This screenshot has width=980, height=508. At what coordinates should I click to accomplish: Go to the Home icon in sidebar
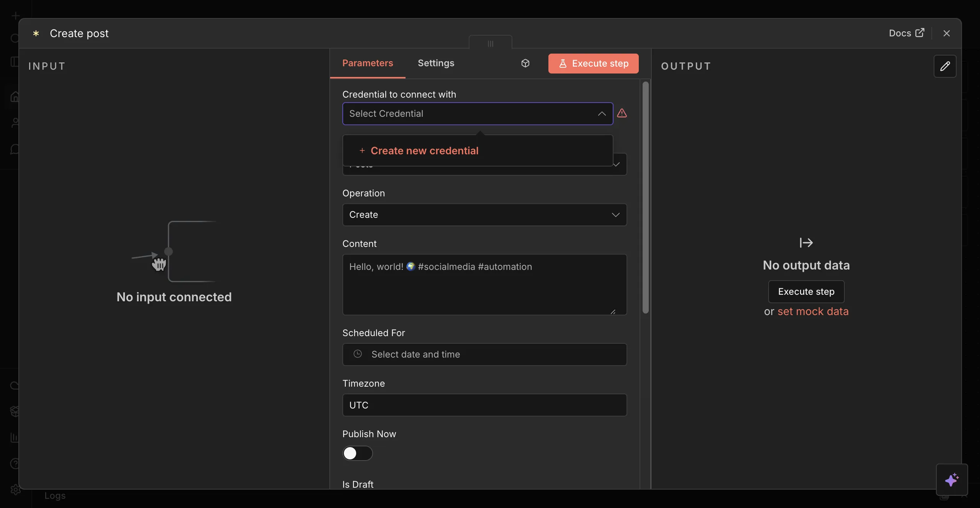click(x=15, y=96)
